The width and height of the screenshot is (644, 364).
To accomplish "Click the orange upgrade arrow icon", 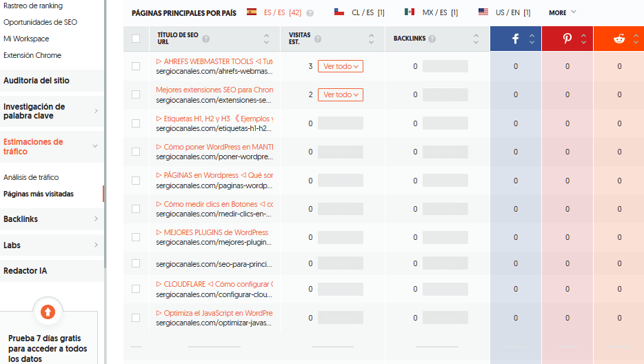I will click(48, 312).
